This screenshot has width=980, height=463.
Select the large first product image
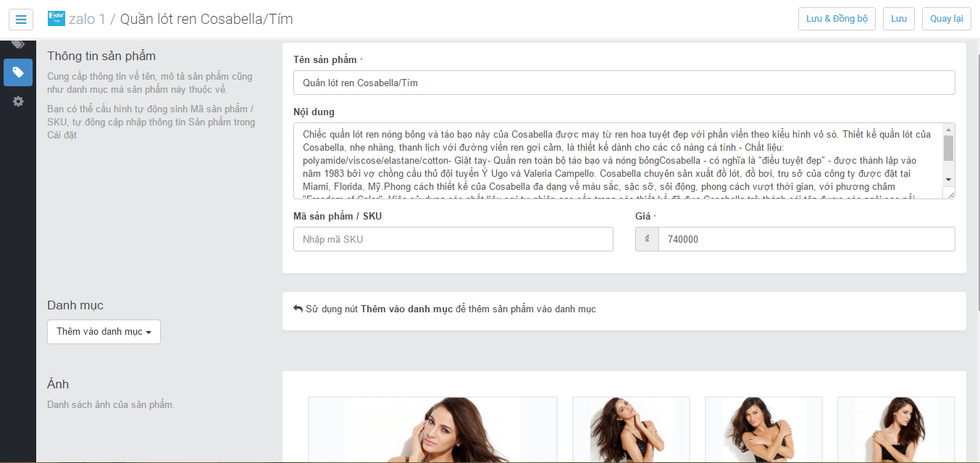pos(432,430)
